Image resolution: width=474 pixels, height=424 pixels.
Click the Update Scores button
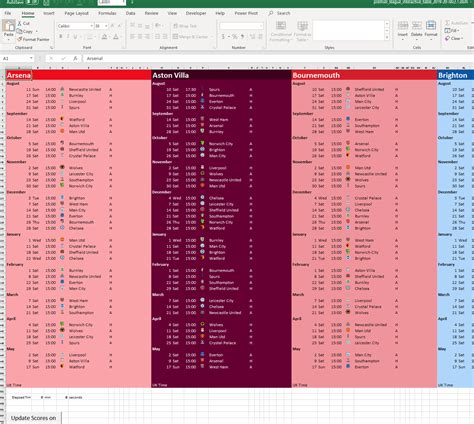coord(33,418)
